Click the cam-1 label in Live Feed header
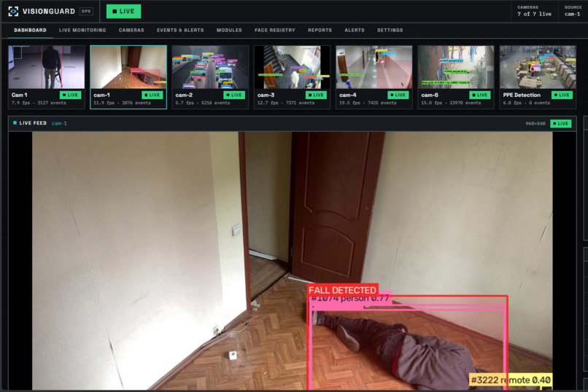The width and height of the screenshot is (588, 392). (x=59, y=123)
